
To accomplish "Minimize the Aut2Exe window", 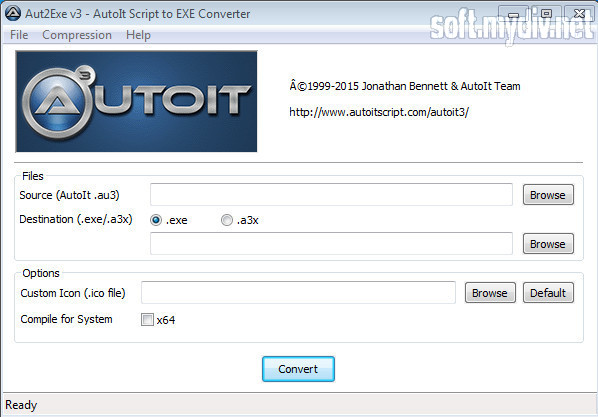I will pos(513,14).
